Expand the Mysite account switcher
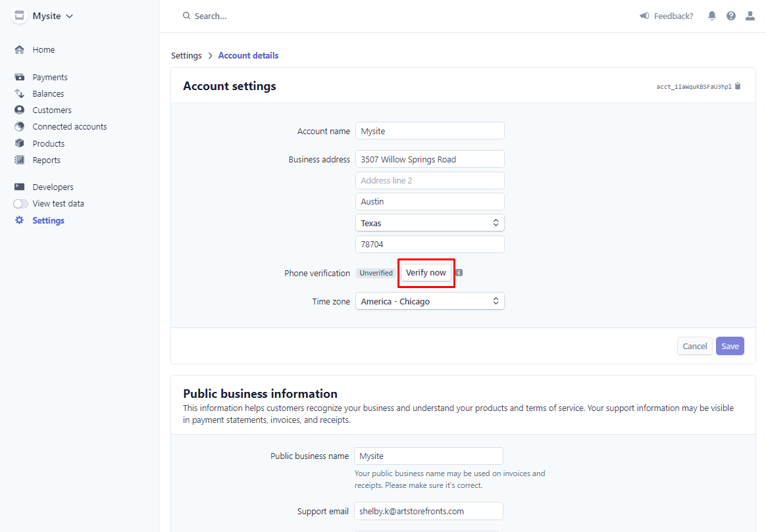766x532 pixels. click(42, 16)
